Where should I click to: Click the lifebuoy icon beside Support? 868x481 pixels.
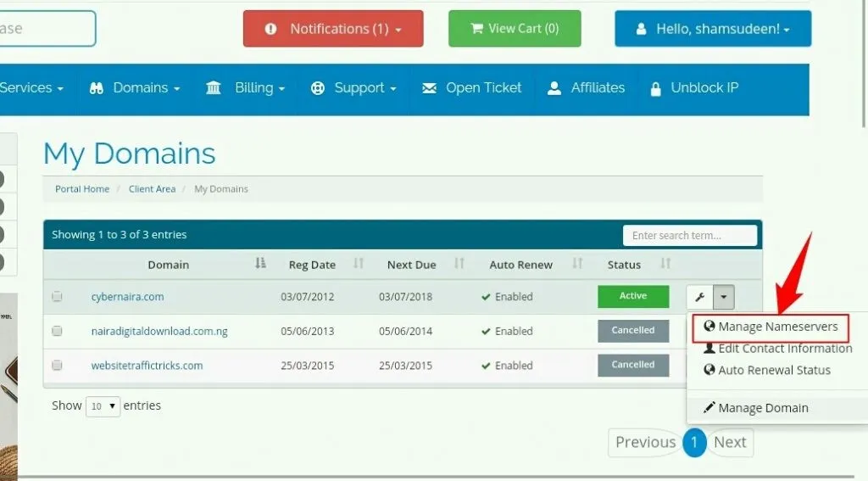(317, 88)
